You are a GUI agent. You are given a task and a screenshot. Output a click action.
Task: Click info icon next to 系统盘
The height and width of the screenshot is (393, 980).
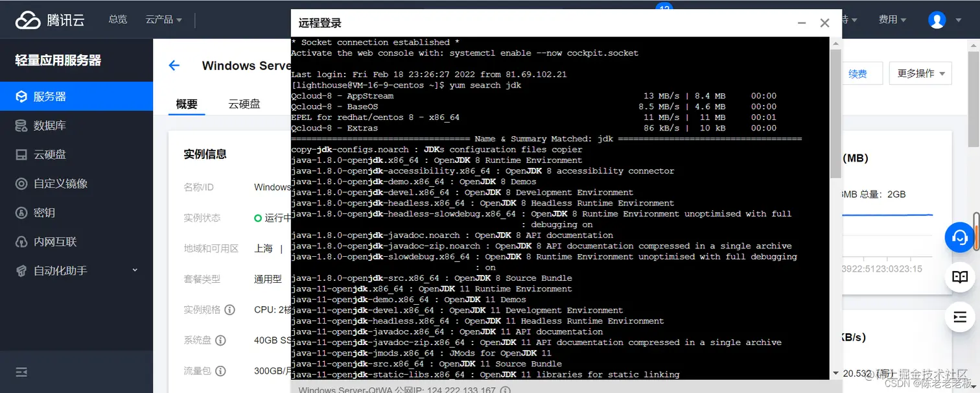point(220,340)
